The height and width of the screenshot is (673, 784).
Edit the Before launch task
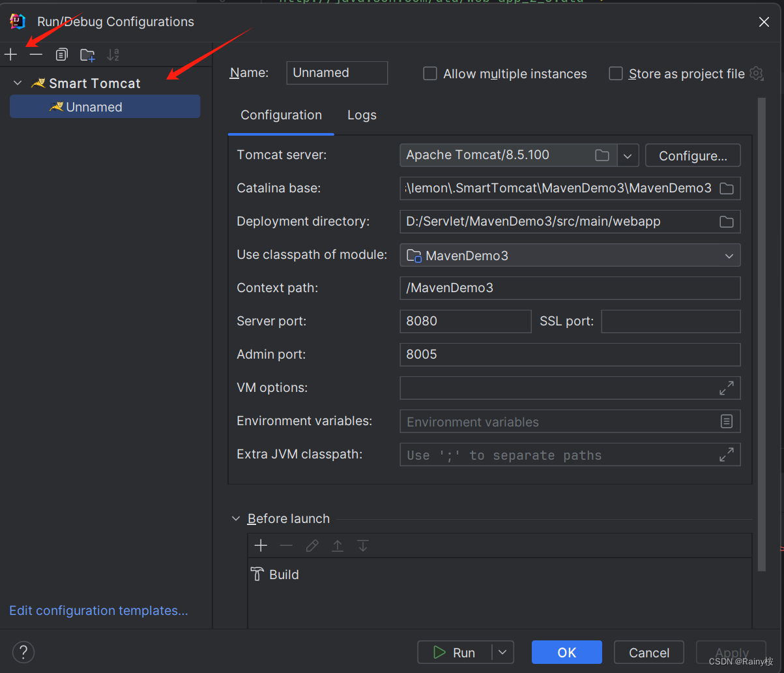tap(312, 546)
